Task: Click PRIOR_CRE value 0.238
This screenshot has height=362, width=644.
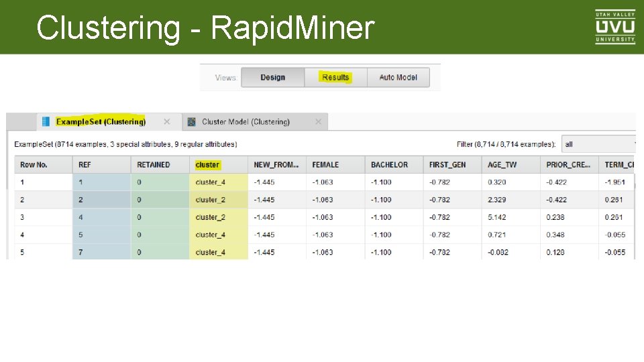Action: point(555,217)
